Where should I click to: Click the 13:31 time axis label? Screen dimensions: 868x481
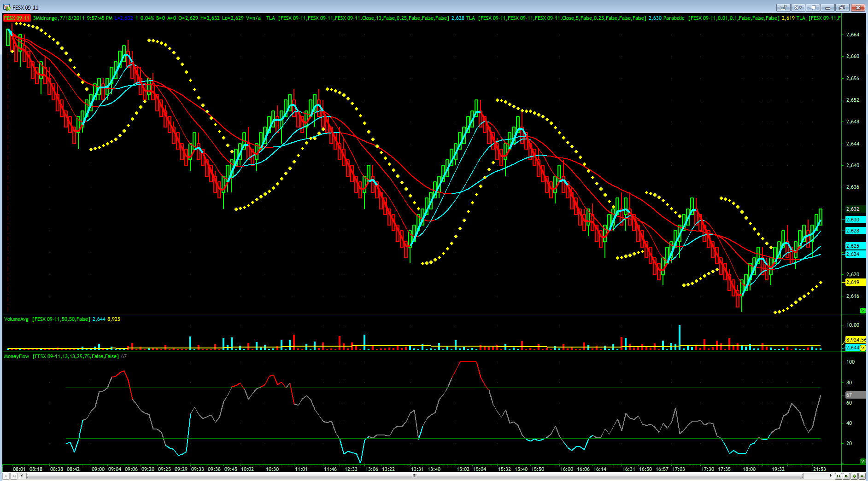point(417,469)
